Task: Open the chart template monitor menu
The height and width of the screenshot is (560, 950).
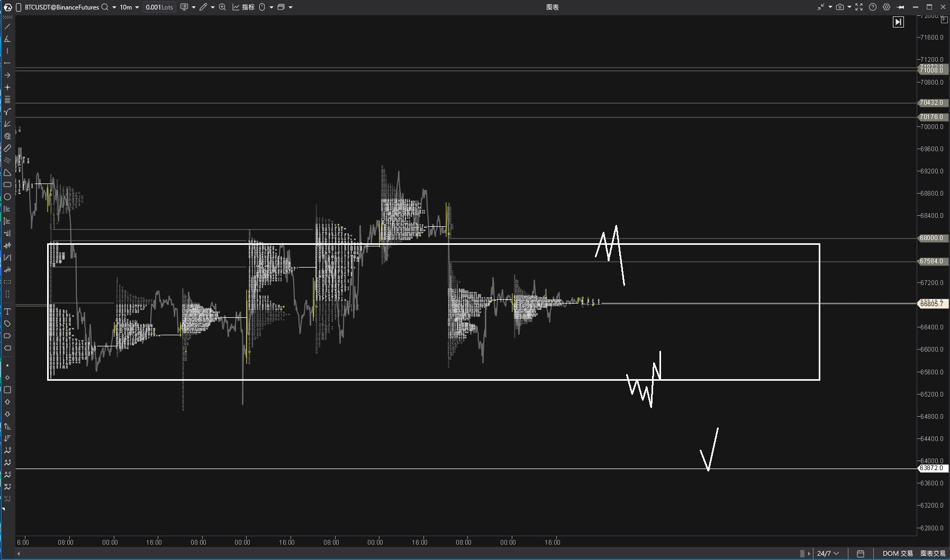Action: (x=184, y=7)
